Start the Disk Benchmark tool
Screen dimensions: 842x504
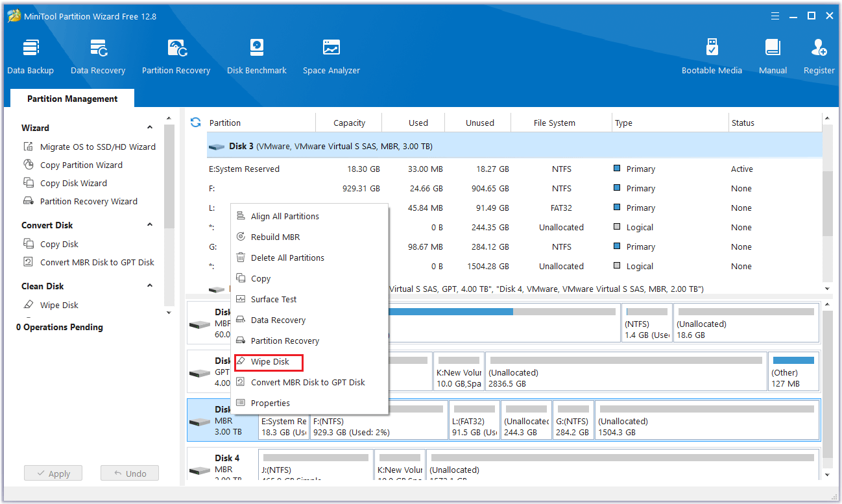click(x=257, y=57)
